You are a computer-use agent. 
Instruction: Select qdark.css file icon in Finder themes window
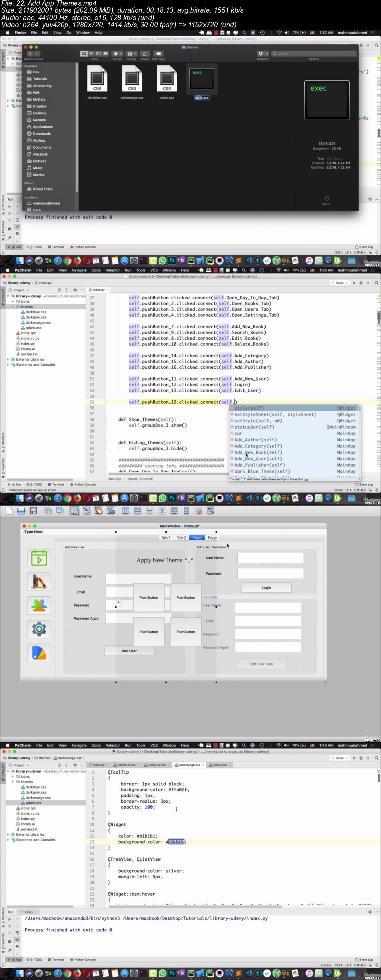167,79
